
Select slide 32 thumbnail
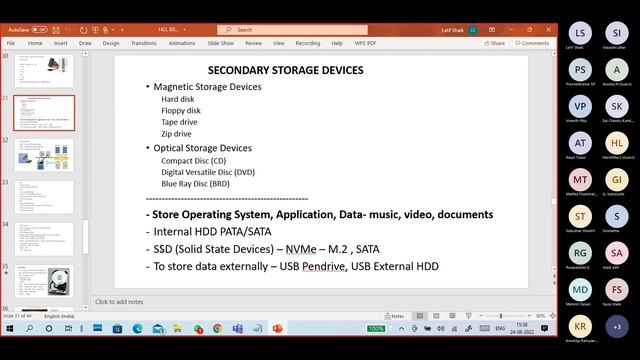point(44,155)
